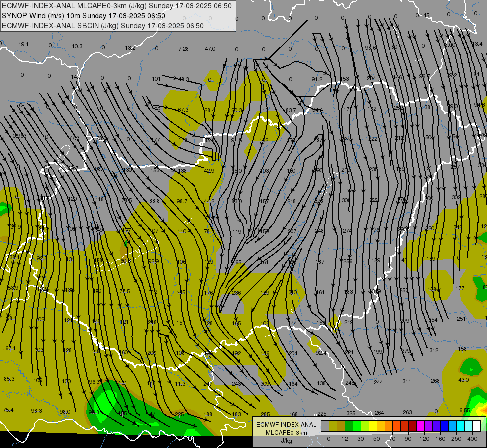Click the legend tick label '160'

(x=440, y=439)
